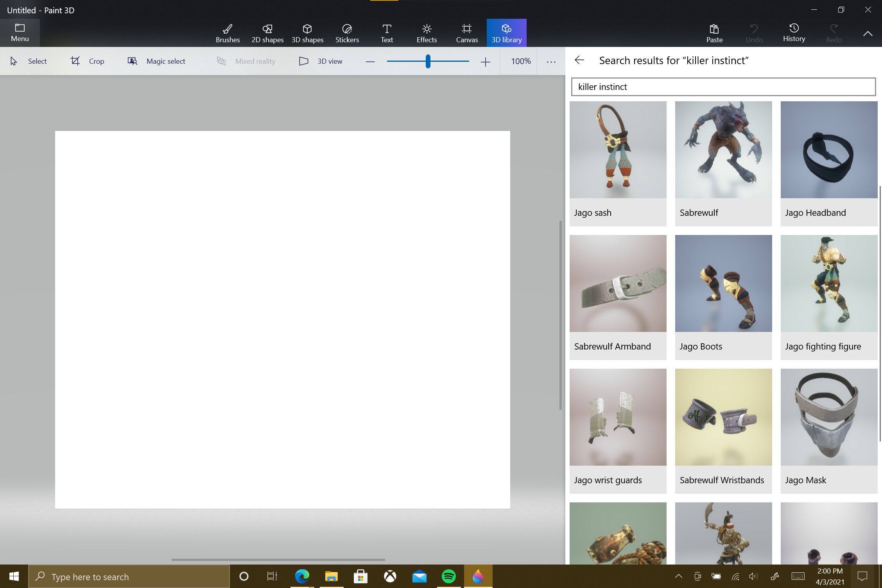Open the volume control in tray
882x588 pixels.
753,576
